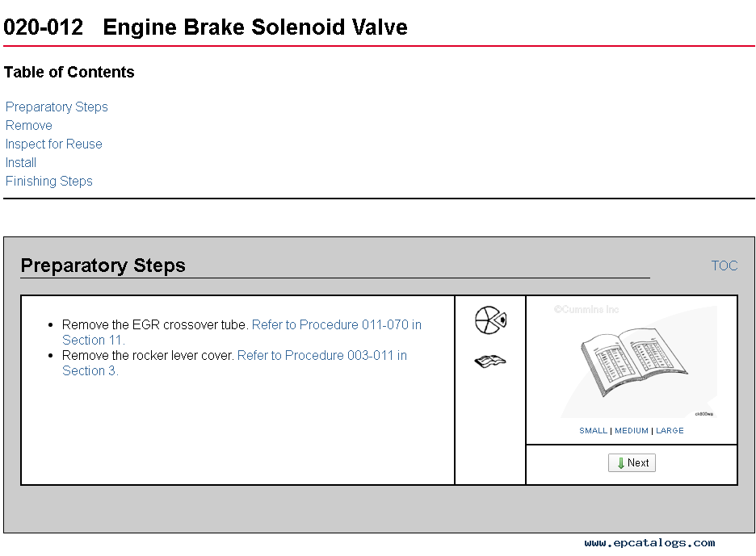Jump to the Remove section link

click(29, 125)
